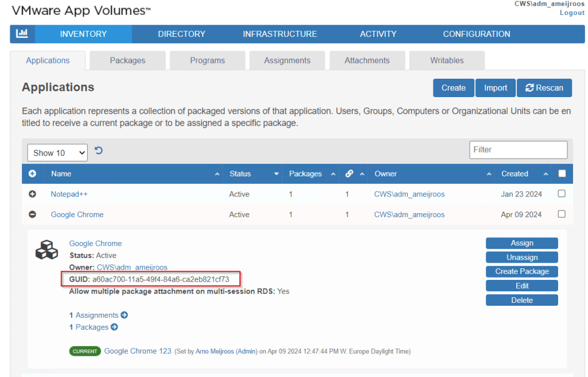Click into the Filter text field
The height and width of the screenshot is (377, 588).
(x=518, y=149)
